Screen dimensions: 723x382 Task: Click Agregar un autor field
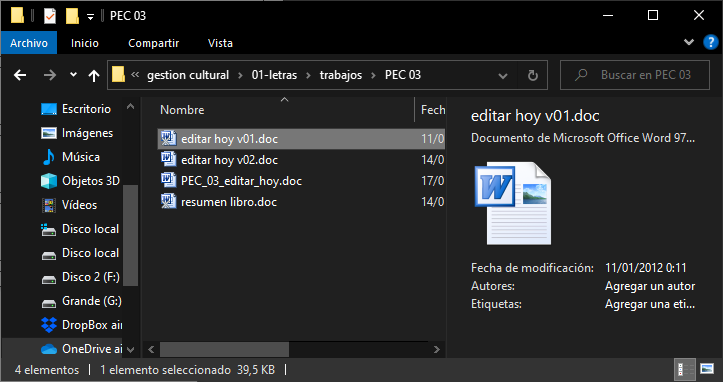[x=650, y=286]
